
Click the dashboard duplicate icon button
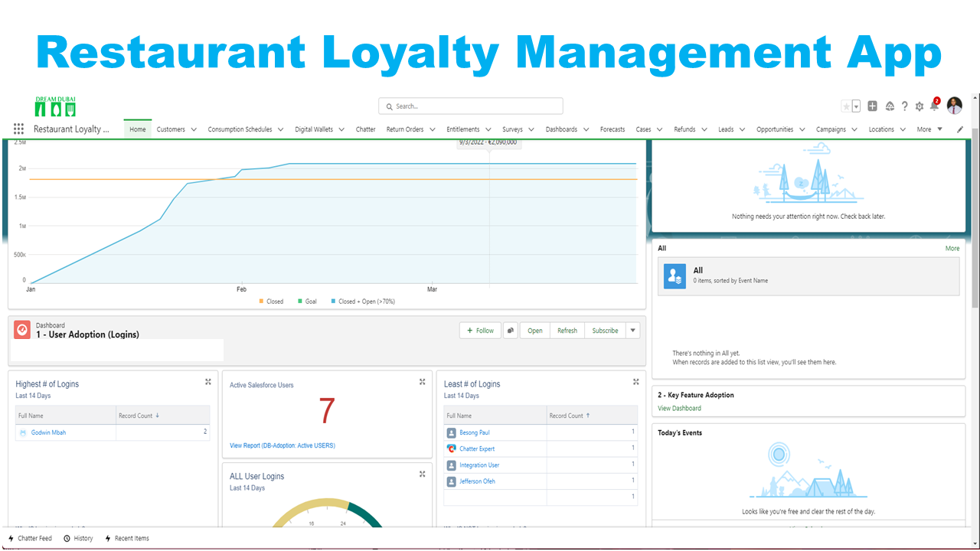pos(511,331)
